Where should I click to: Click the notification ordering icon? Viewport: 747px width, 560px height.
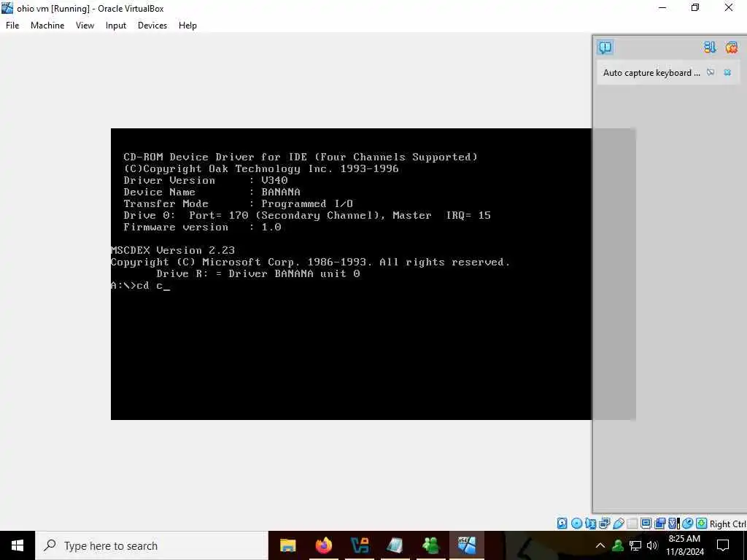(710, 47)
